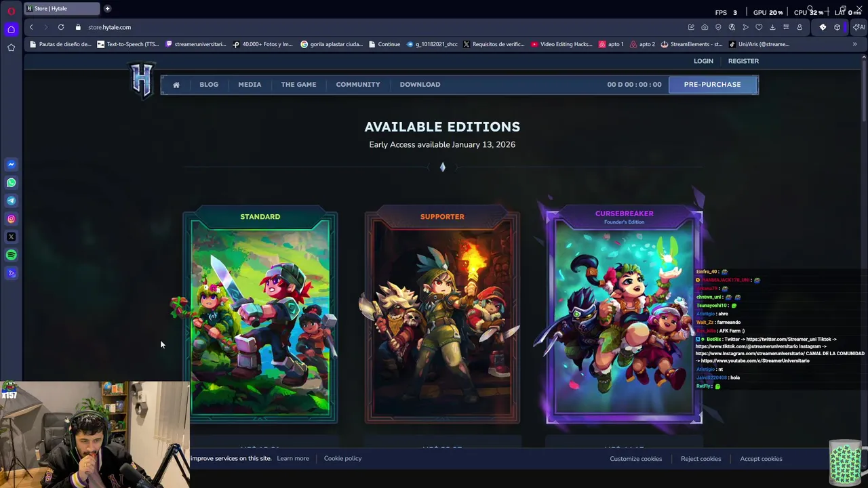This screenshot has width=868, height=488.
Task: Open the privacy shield icon
Action: [718, 27]
